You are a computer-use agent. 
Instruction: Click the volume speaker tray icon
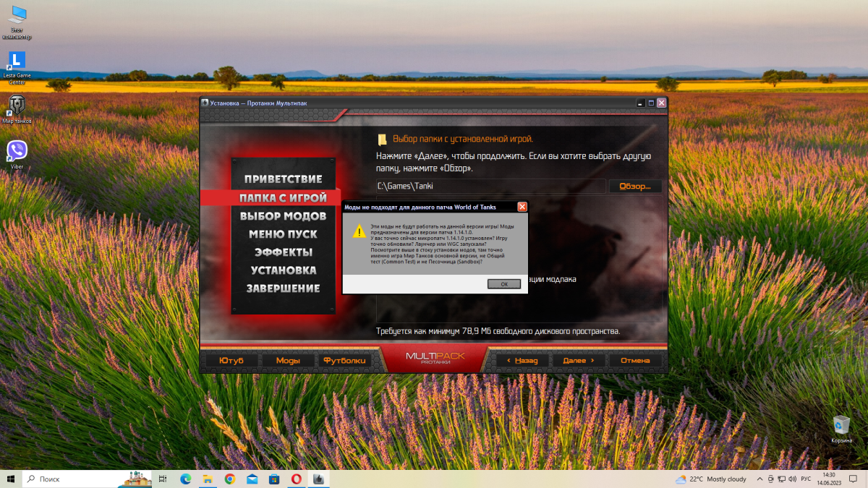(x=792, y=479)
